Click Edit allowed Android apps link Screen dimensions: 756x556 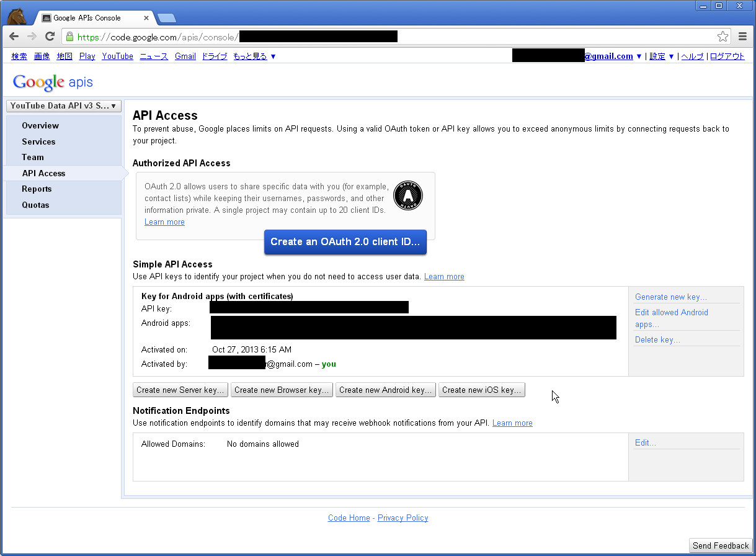click(x=672, y=318)
